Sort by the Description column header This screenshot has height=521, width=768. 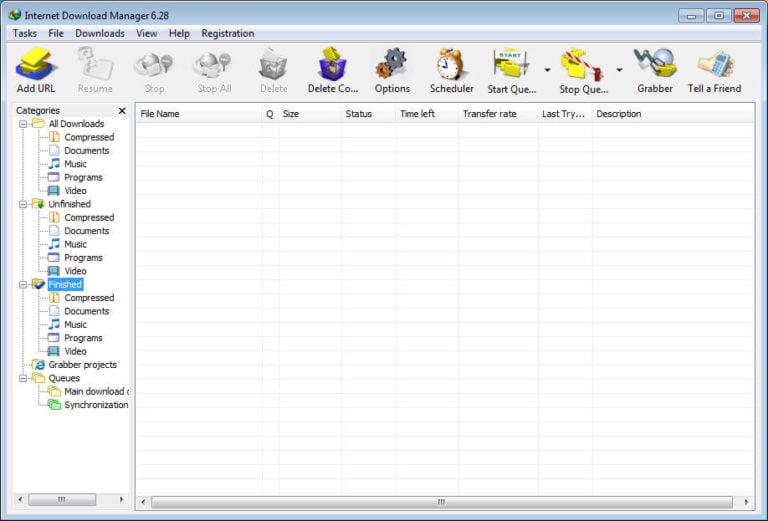pyautogui.click(x=673, y=114)
